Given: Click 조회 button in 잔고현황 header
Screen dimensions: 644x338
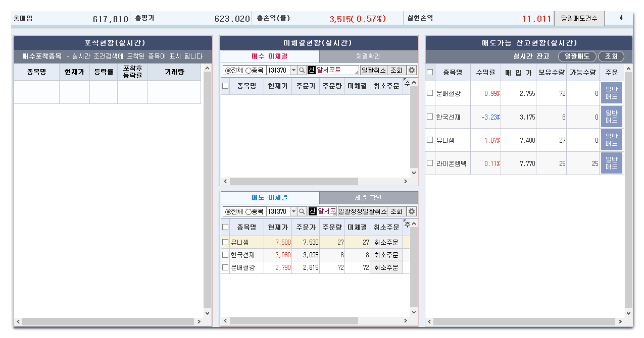Looking at the screenshot, I should [611, 57].
